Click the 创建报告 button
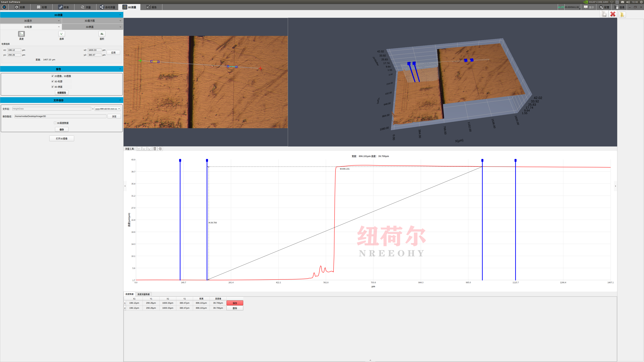Image resolution: width=644 pixels, height=362 pixels. click(62, 93)
